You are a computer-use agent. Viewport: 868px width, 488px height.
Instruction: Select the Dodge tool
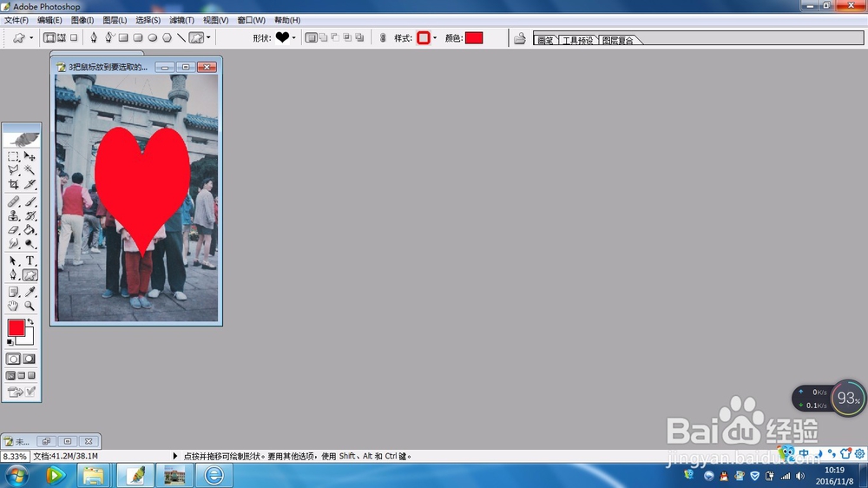tap(30, 243)
